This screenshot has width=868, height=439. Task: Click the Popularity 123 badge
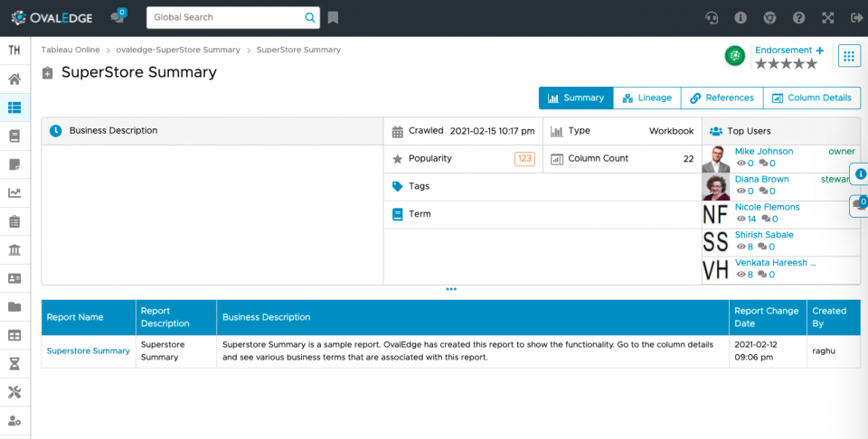click(524, 159)
